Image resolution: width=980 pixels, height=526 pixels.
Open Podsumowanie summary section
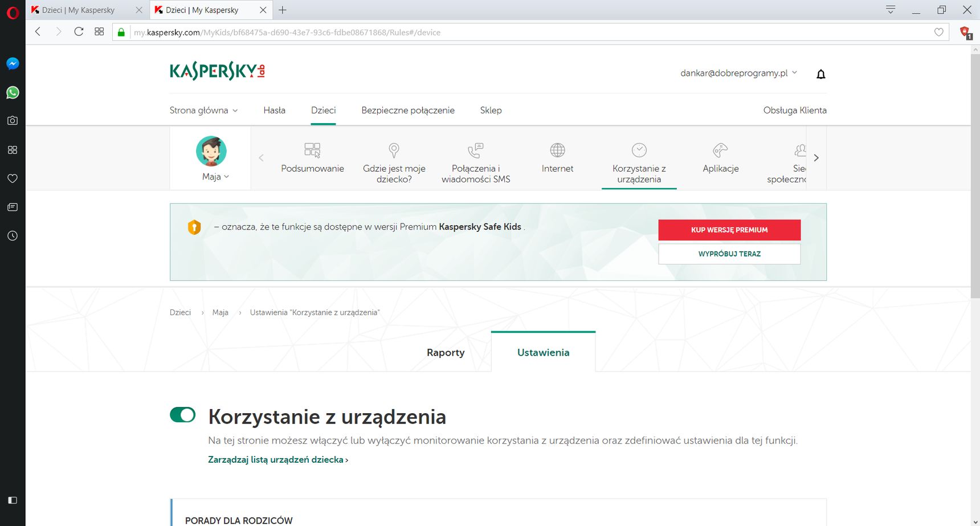pos(312,158)
